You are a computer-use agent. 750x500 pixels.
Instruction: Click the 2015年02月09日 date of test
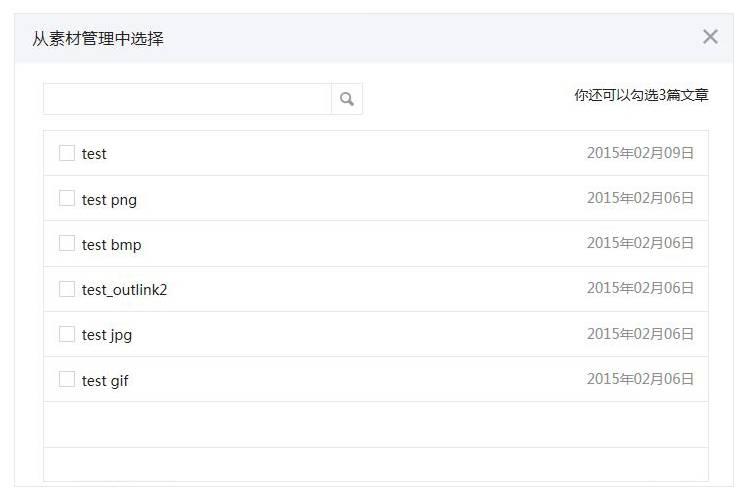640,153
